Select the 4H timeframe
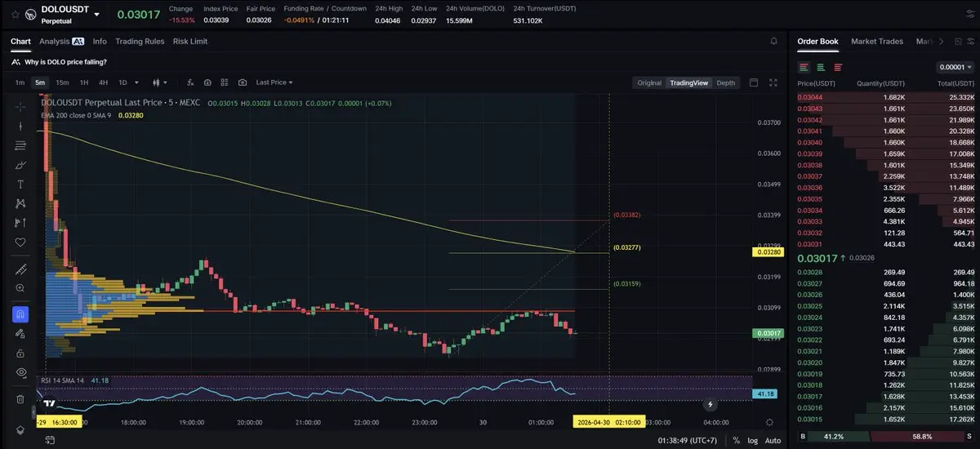 coord(104,82)
